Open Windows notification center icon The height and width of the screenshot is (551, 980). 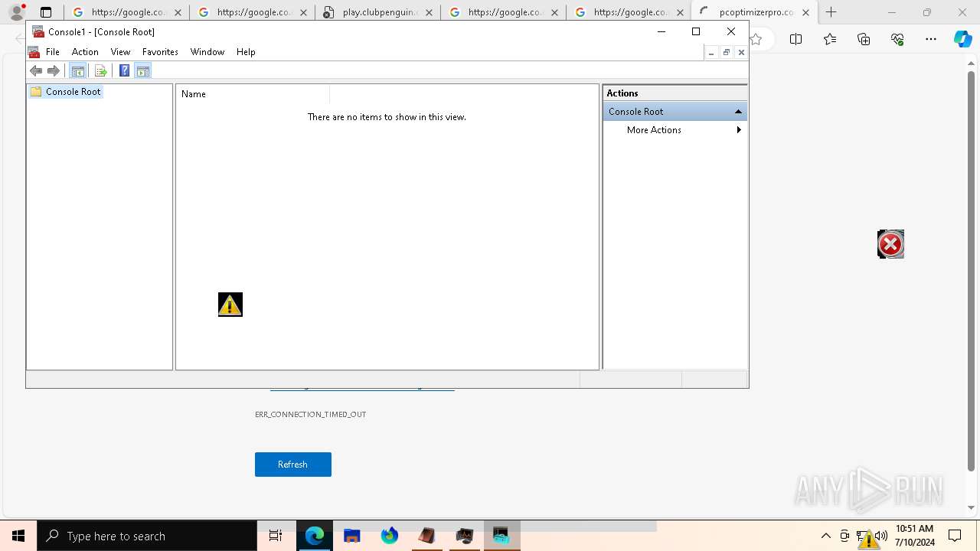(955, 536)
